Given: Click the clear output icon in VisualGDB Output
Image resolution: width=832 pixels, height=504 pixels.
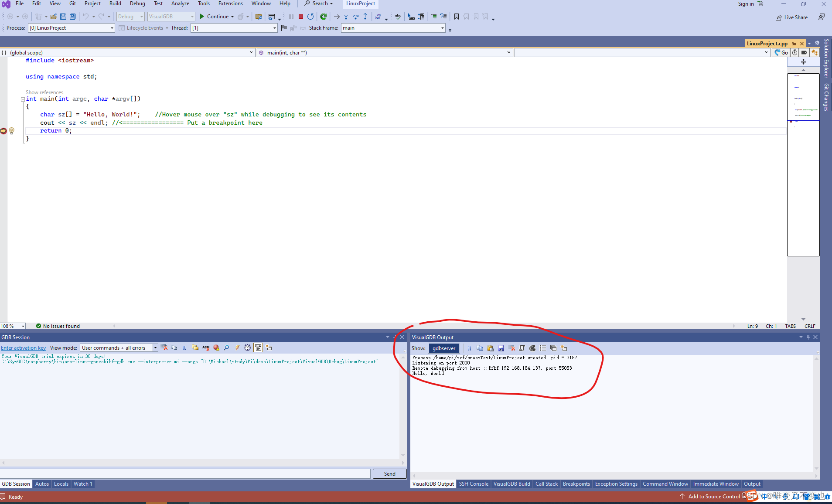Looking at the screenshot, I should click(x=511, y=348).
